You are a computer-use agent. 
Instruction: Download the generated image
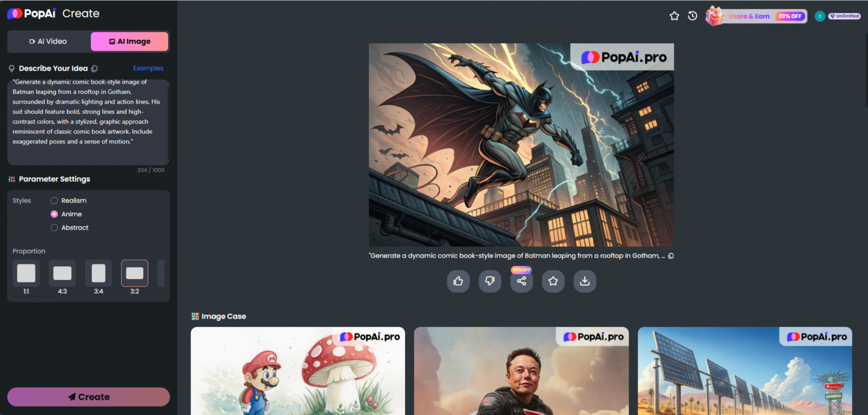[x=585, y=281]
